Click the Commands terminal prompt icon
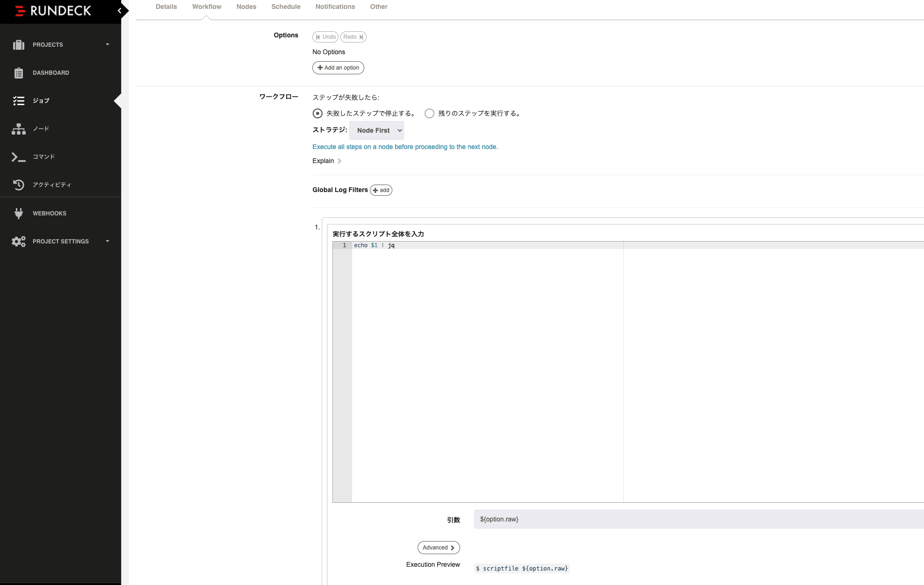 click(19, 157)
